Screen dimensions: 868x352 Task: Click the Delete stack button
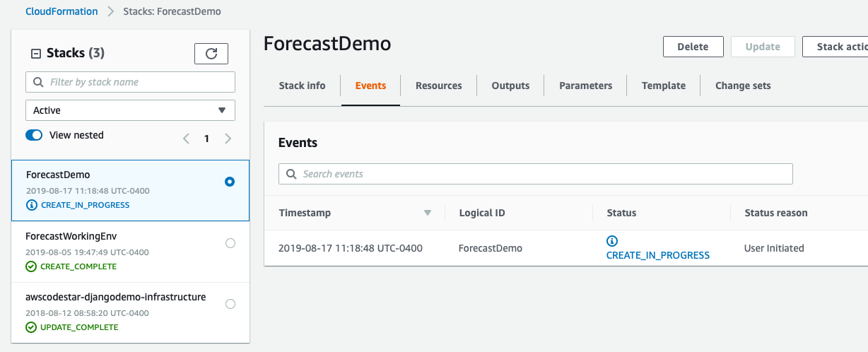(x=693, y=47)
